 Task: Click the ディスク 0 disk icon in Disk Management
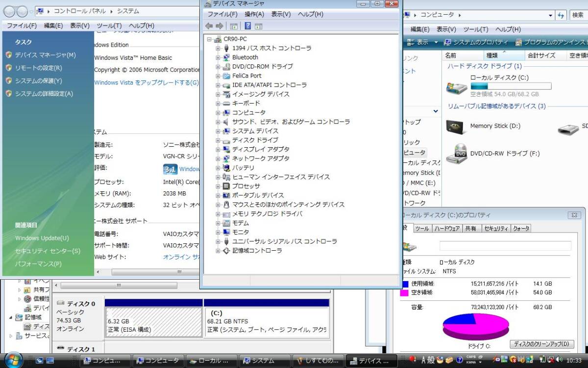click(x=61, y=304)
